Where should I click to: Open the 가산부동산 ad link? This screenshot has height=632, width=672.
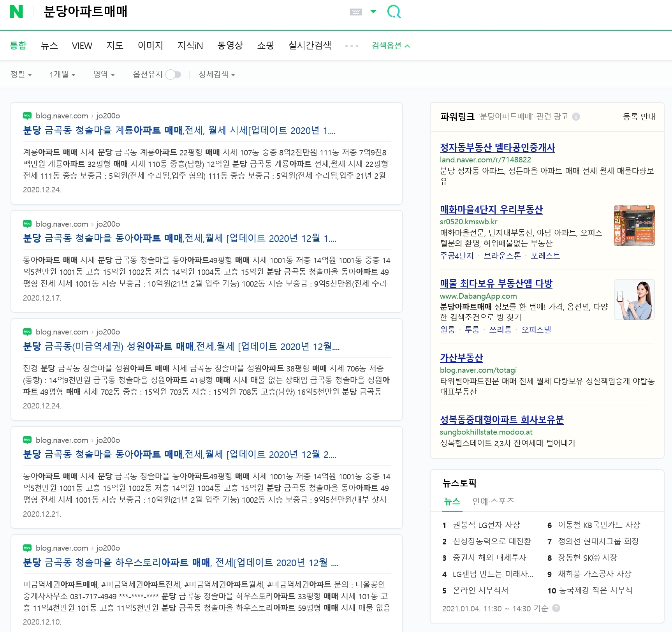[461, 357]
